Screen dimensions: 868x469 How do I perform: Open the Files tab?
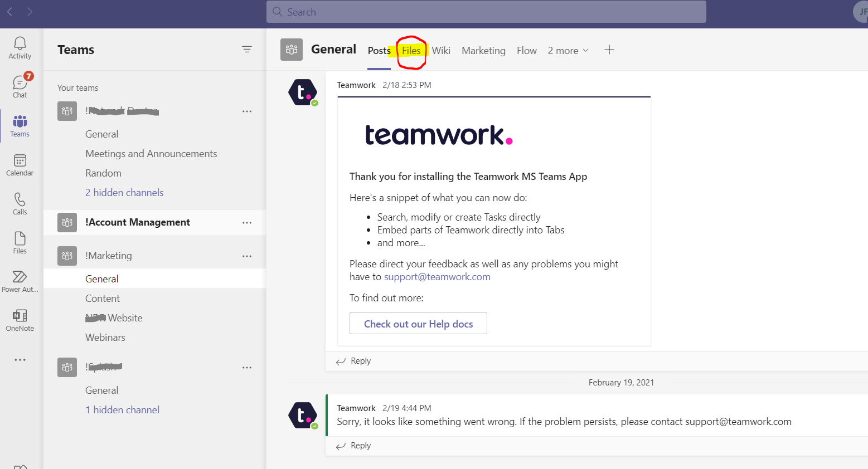411,51
